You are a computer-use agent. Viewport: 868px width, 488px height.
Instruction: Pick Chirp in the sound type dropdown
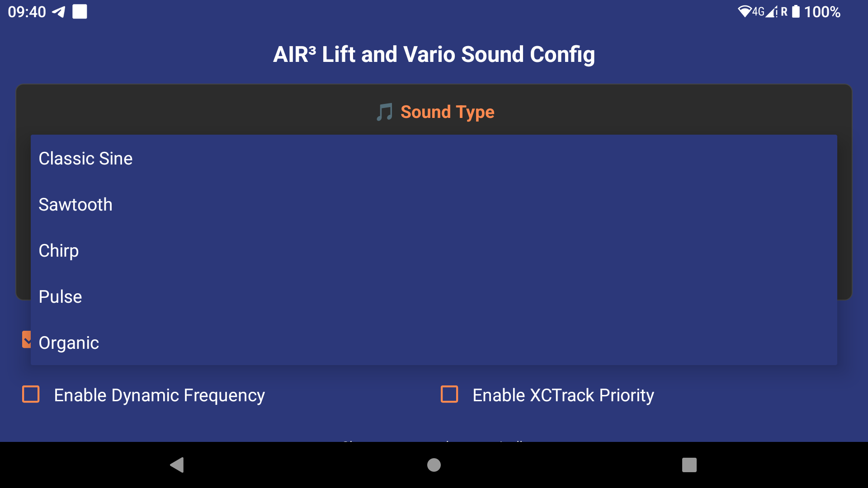pos(59,251)
